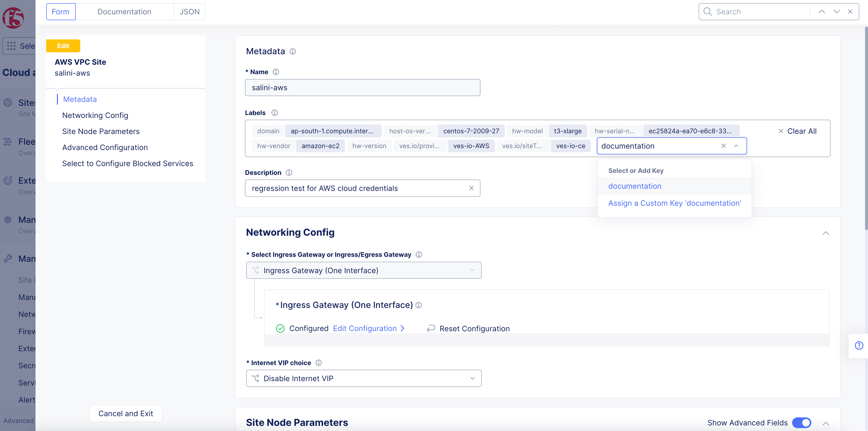Click the External Connectors icon in sidebar
This screenshot has width=868, height=431.
(8, 181)
